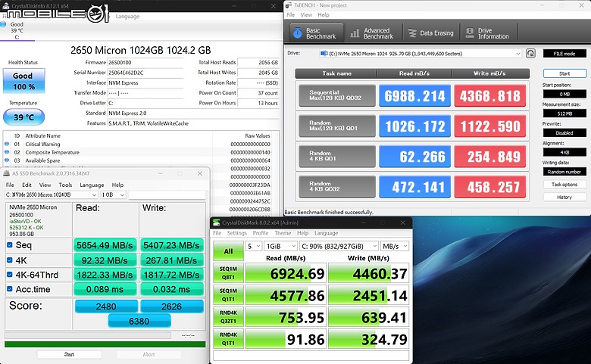Open Task options in TxBENCH
This screenshot has width=591, height=364.
pos(564,185)
